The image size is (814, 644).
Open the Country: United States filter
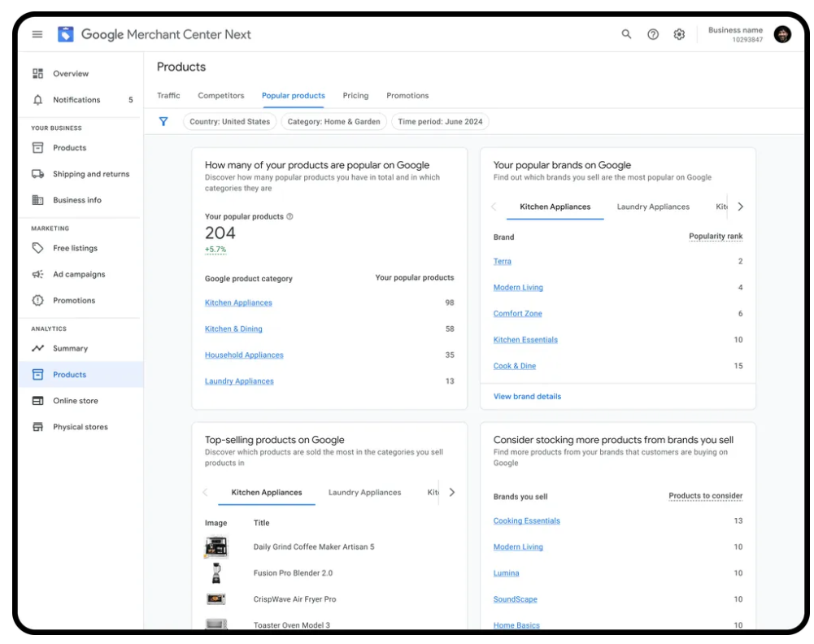coord(229,122)
